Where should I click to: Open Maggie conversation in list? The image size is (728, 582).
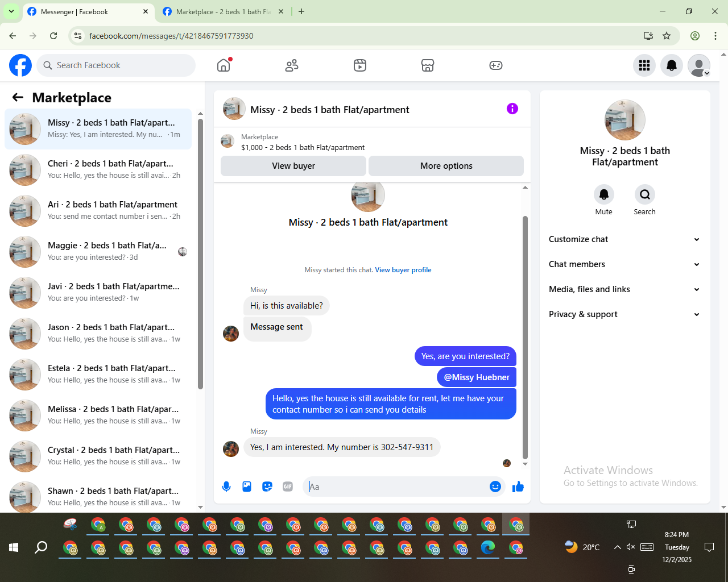(x=98, y=252)
